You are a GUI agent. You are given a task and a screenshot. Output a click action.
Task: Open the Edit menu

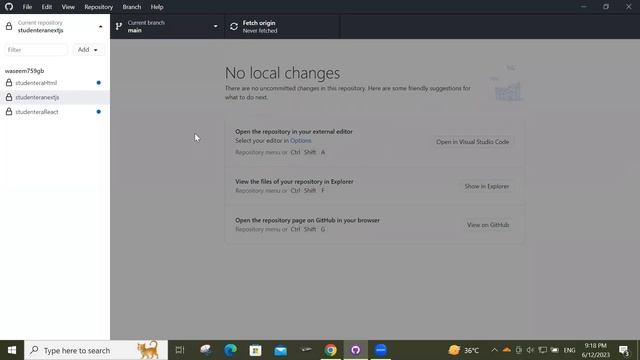(x=47, y=7)
